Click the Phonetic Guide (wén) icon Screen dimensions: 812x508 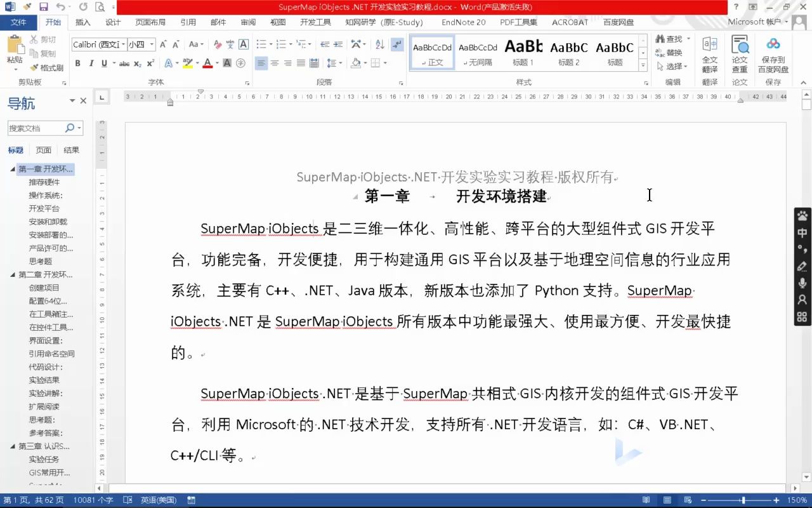coord(230,44)
